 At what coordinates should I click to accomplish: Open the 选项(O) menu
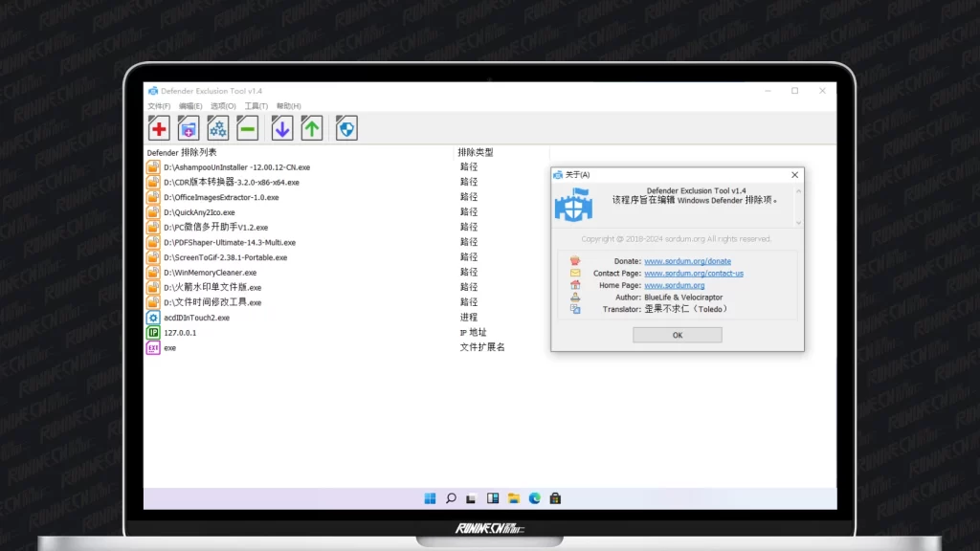coord(223,106)
